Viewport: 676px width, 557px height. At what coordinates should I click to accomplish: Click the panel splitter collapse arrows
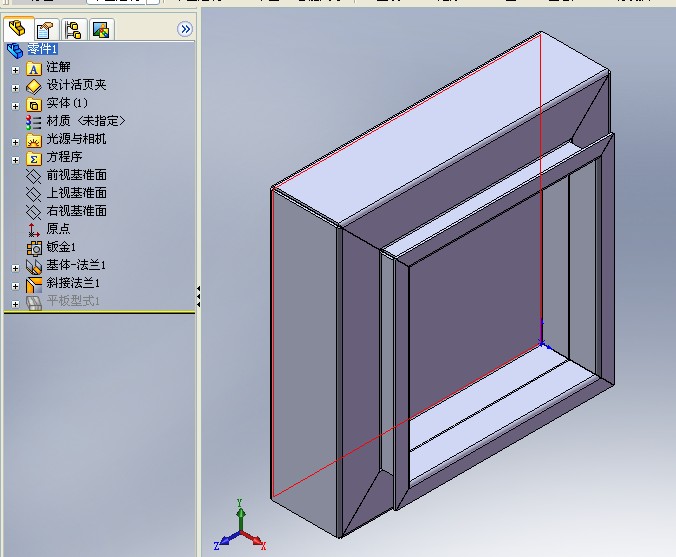pyautogui.click(x=198, y=297)
